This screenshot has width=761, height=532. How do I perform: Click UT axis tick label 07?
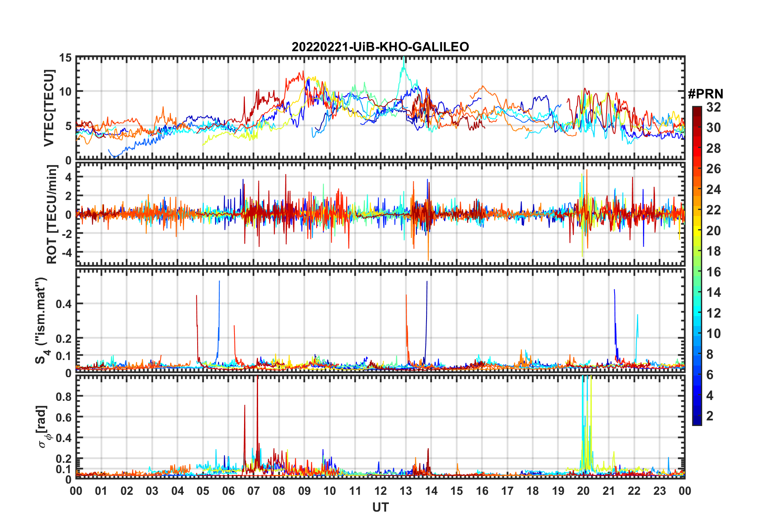[254, 491]
